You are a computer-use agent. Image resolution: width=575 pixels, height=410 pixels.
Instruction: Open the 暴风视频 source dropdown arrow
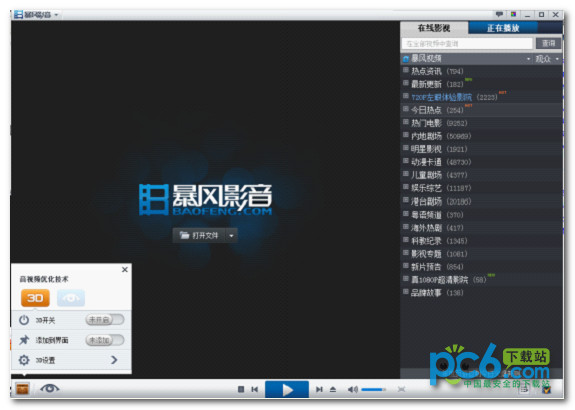pos(528,59)
